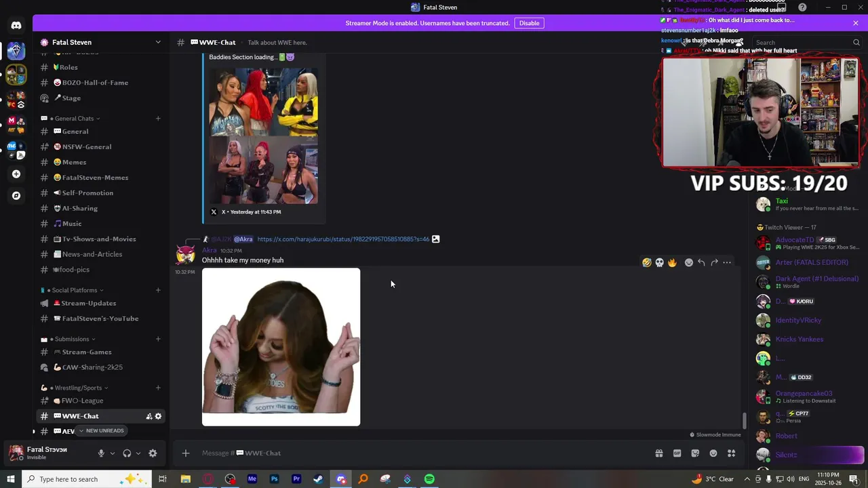Open headphone output options chevron
The height and width of the screenshot is (488, 868).
[x=138, y=453]
